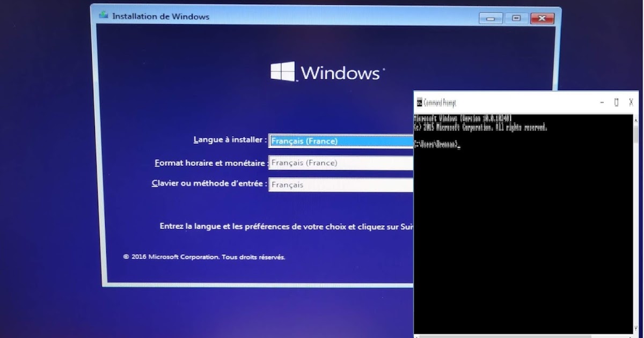Click the 'Command Prompt' title text
Viewport: 644px width, 338px height.
tap(440, 102)
